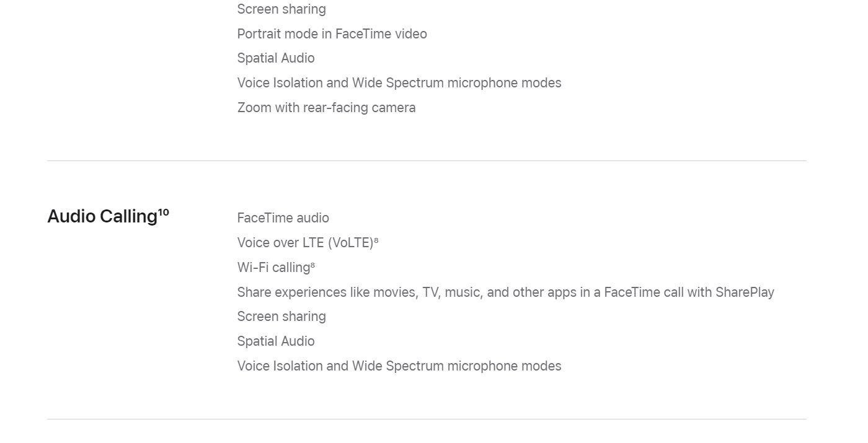Open footnote 8 after Voice over LTE

click(x=376, y=240)
